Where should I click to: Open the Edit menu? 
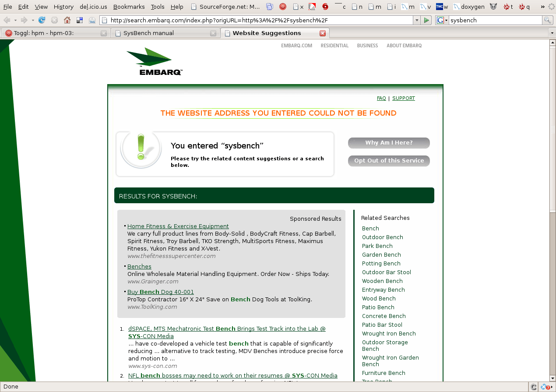point(23,7)
